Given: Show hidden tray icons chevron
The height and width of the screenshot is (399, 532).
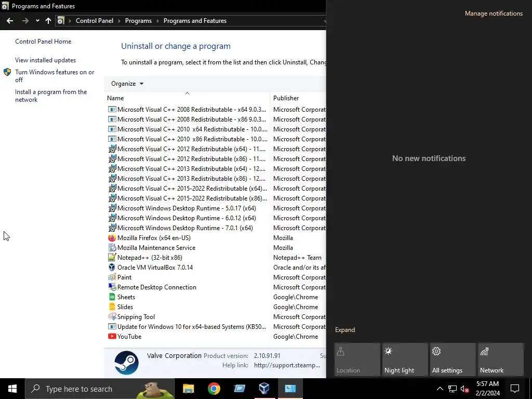Looking at the screenshot, I should pos(440,389).
